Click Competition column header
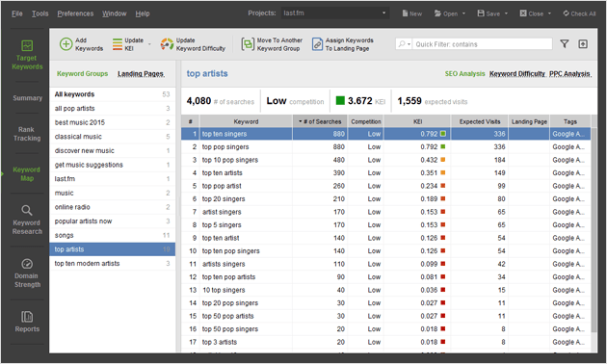The image size is (607, 364). click(x=366, y=121)
